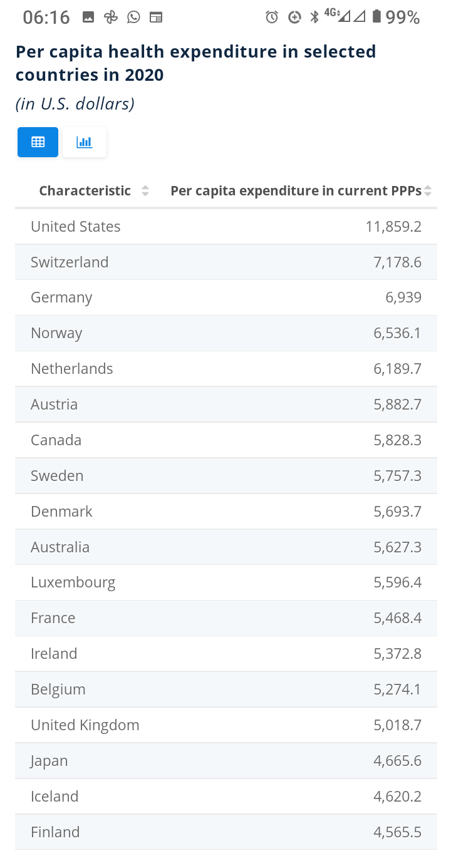The height and width of the screenshot is (868, 451).
Task: Tap the image notification icon
Action: pyautogui.click(x=88, y=17)
